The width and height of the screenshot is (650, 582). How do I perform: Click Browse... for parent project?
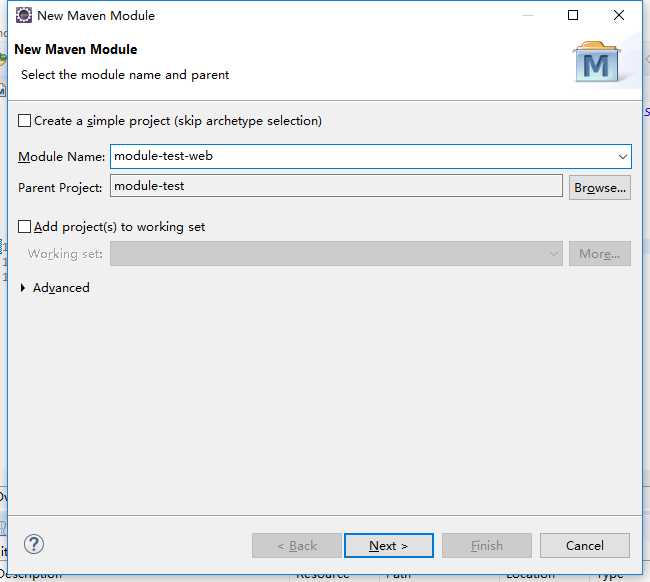click(600, 188)
